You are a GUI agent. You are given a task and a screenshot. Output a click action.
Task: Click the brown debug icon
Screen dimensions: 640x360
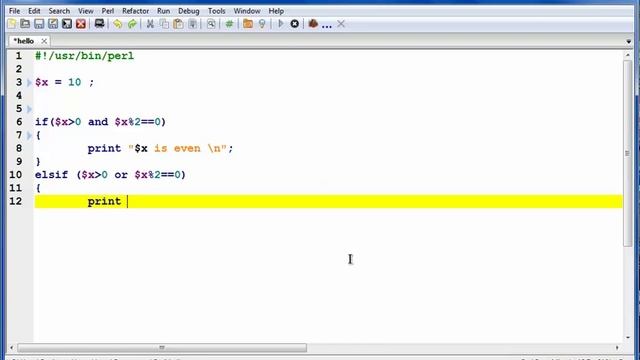tap(313, 24)
